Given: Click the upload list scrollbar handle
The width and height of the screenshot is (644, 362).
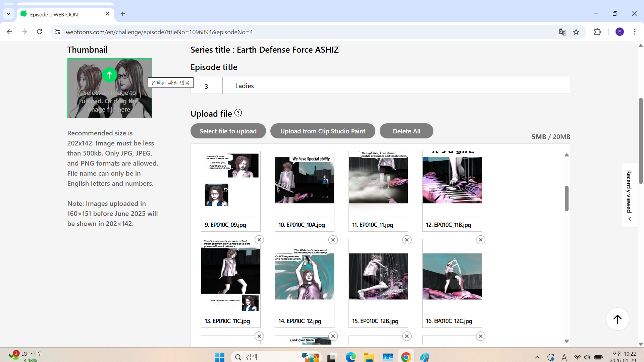Looking at the screenshot, I should [567, 198].
